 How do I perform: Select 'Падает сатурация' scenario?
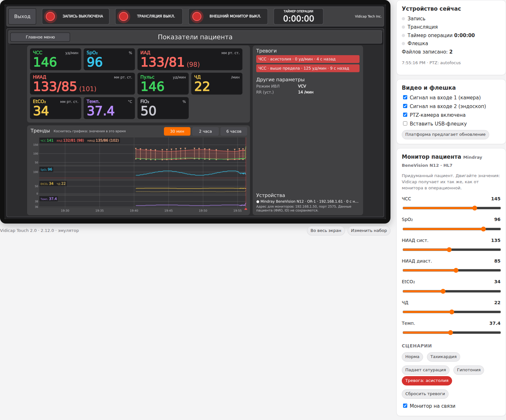[x=426, y=370]
